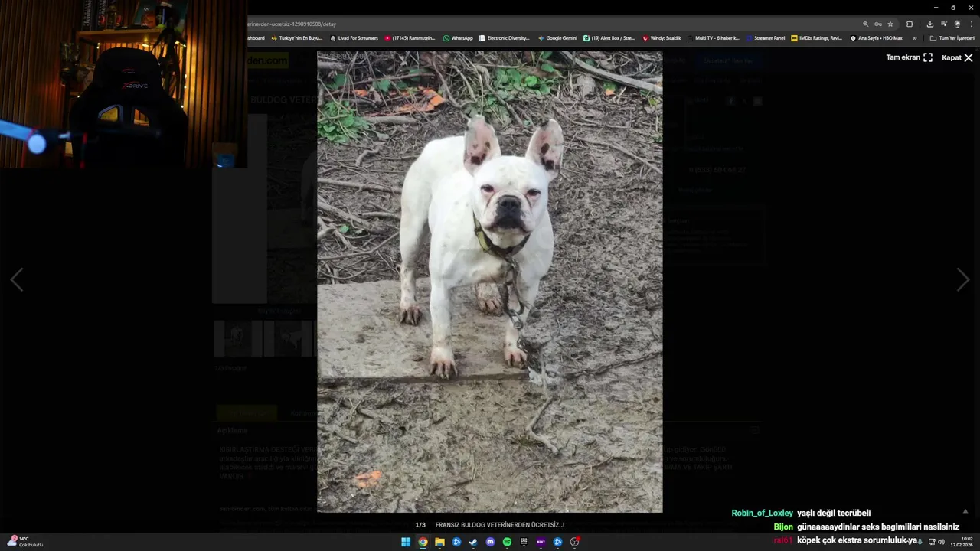Viewport: 980px width, 551px height.
Task: Expand hidden bookmarks chevron
Action: click(x=914, y=38)
